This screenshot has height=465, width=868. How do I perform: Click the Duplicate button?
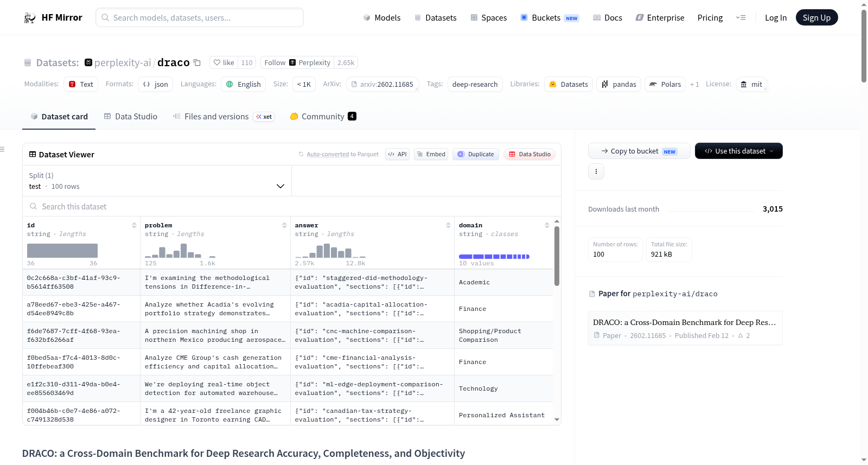[476, 154]
